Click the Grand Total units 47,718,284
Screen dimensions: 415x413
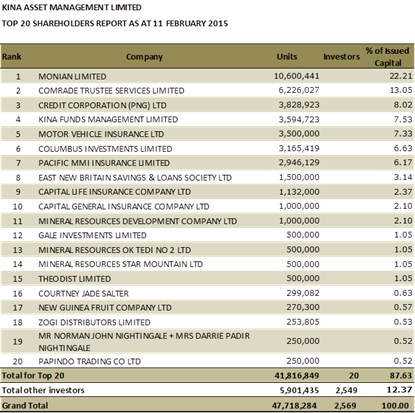(294, 406)
